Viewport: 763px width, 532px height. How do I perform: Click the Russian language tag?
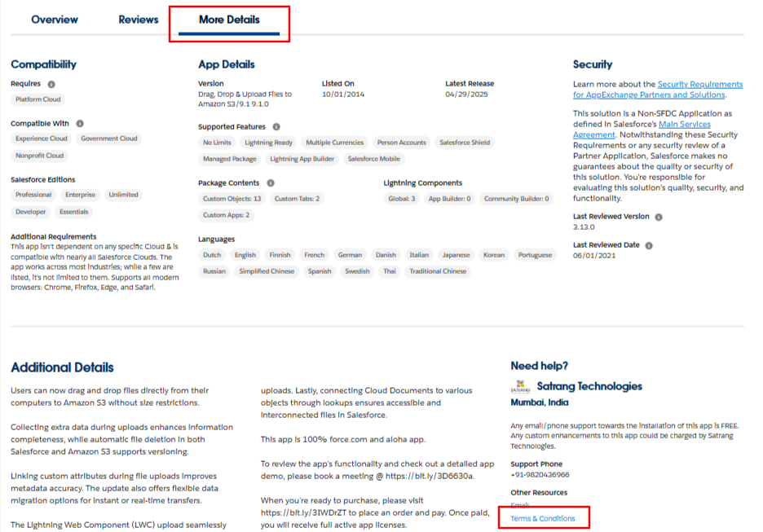(x=214, y=271)
